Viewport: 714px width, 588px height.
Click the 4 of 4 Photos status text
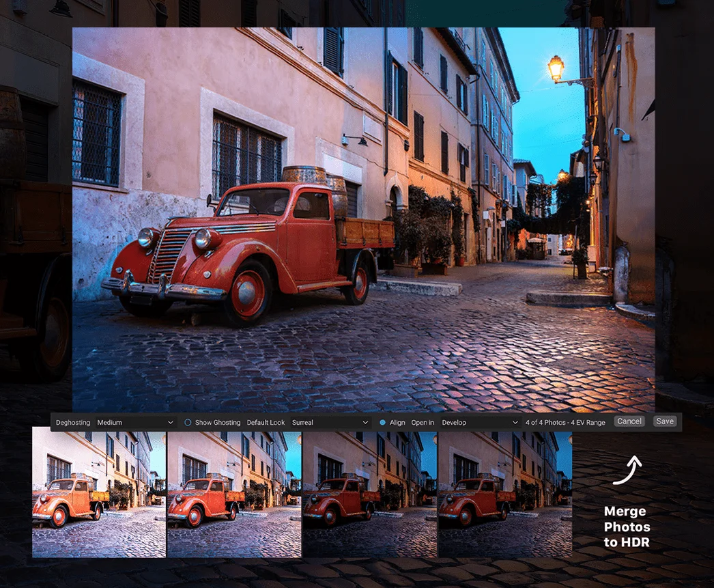[565, 423]
